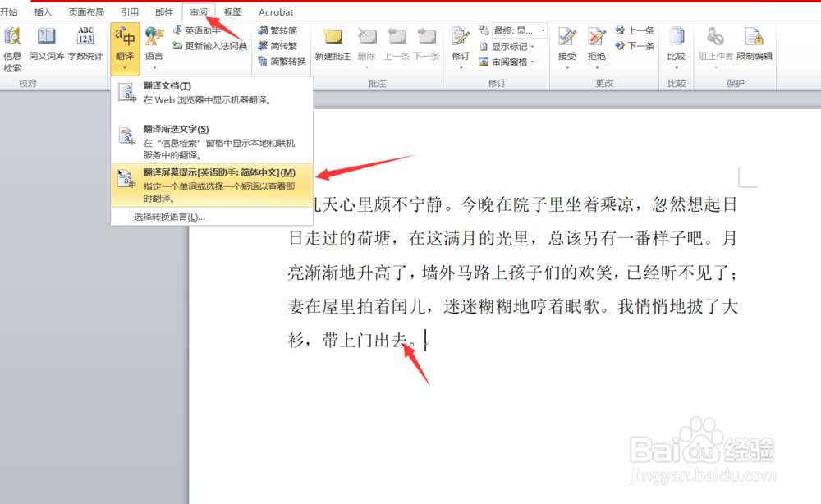
Task: Switch to the 引用 ribbon tab
Action: 130,11
